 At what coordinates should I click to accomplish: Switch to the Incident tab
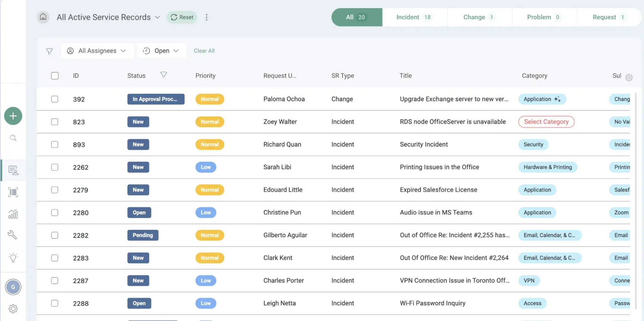(x=414, y=17)
